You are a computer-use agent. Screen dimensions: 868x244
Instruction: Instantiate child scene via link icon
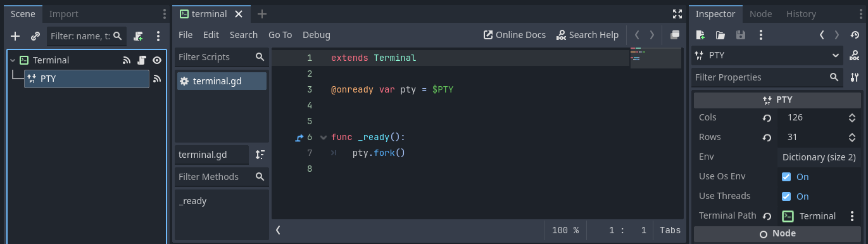tap(35, 36)
